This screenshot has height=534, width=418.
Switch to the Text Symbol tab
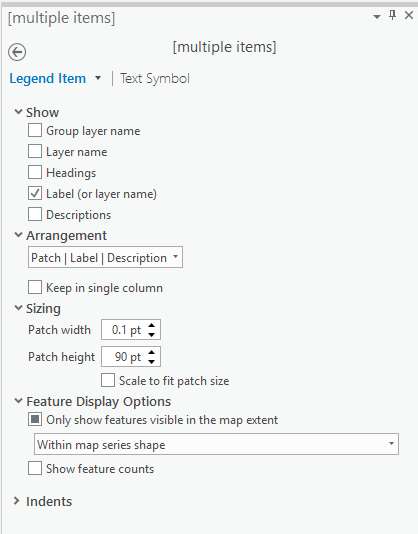(155, 79)
